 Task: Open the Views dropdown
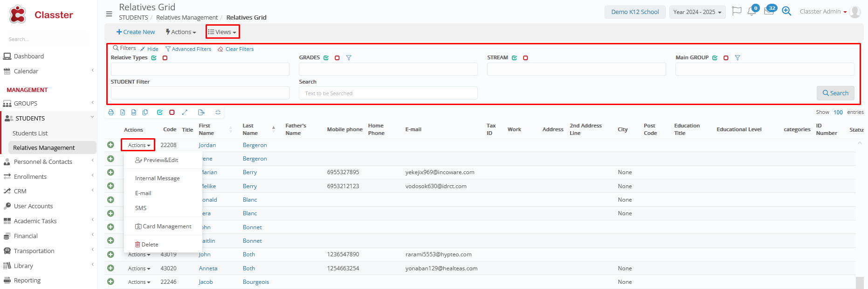click(222, 32)
